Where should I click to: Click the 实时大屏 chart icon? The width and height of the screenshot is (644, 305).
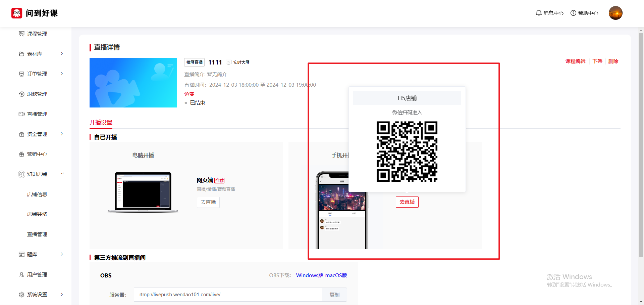(x=229, y=62)
